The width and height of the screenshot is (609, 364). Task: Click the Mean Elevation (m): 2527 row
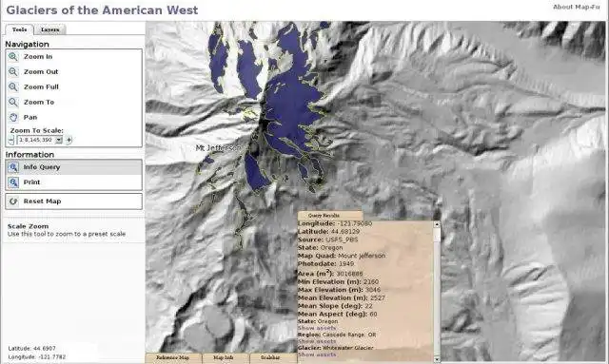pyautogui.click(x=341, y=298)
